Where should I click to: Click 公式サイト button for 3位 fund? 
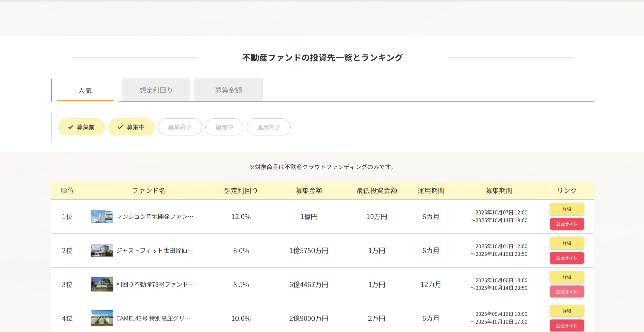[x=567, y=292]
